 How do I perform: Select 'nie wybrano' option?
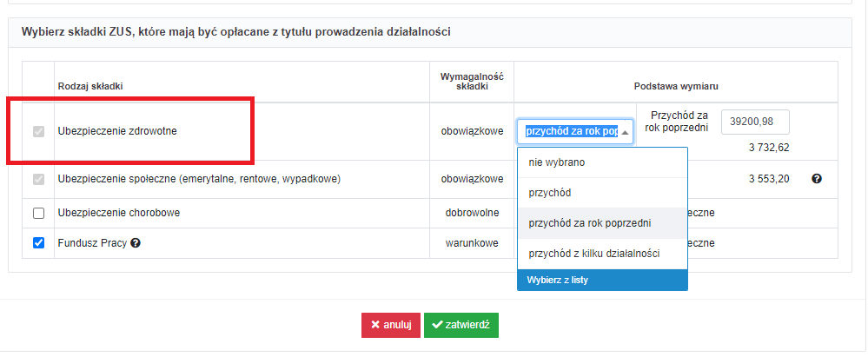pos(602,162)
